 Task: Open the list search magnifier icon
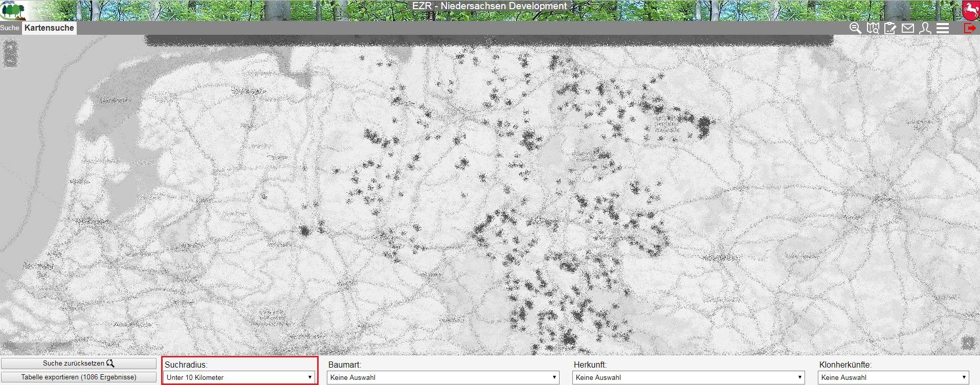(855, 28)
